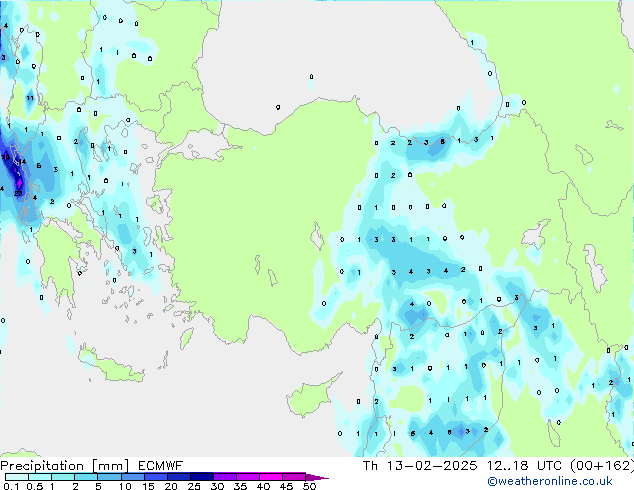Click the 15 to 20 mm legend swatch

156,477
